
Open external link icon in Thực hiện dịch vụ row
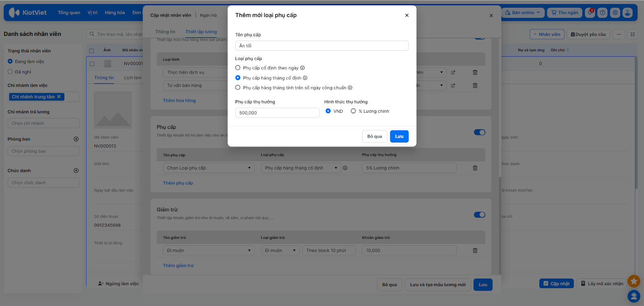[453, 72]
